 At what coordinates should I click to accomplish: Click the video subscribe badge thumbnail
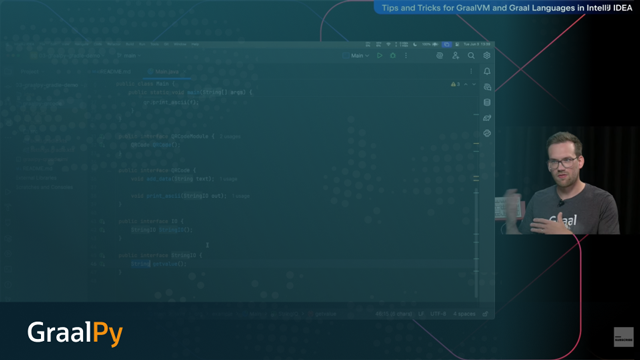click(x=624, y=337)
